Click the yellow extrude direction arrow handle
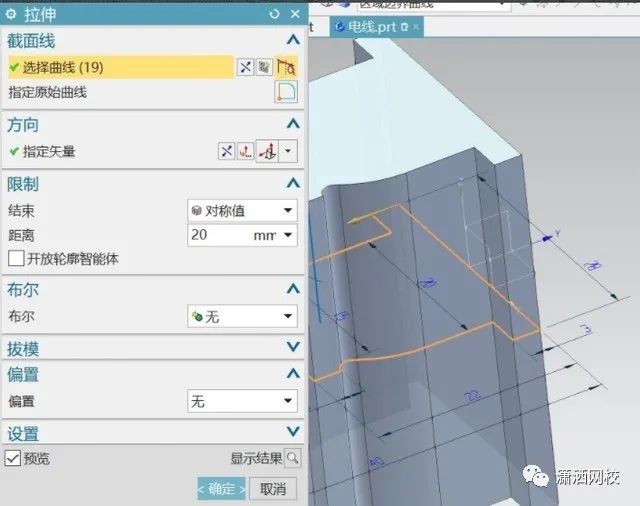Screen dimensions: 640x506 [x=356, y=221]
